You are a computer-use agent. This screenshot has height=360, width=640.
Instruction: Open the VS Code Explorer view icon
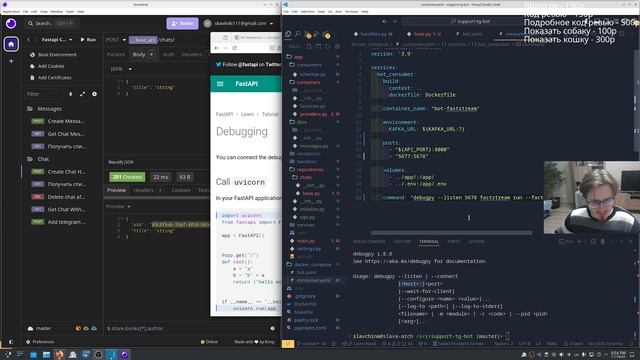click(288, 34)
